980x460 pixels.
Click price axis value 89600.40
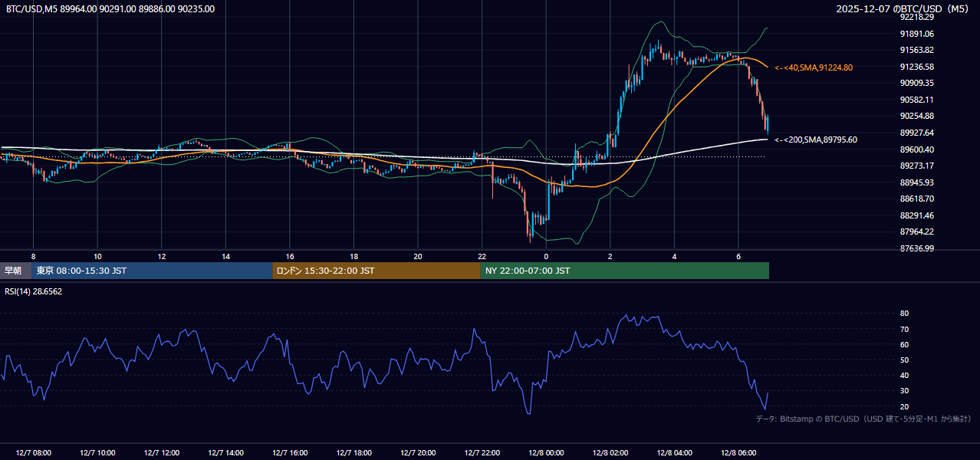point(917,149)
